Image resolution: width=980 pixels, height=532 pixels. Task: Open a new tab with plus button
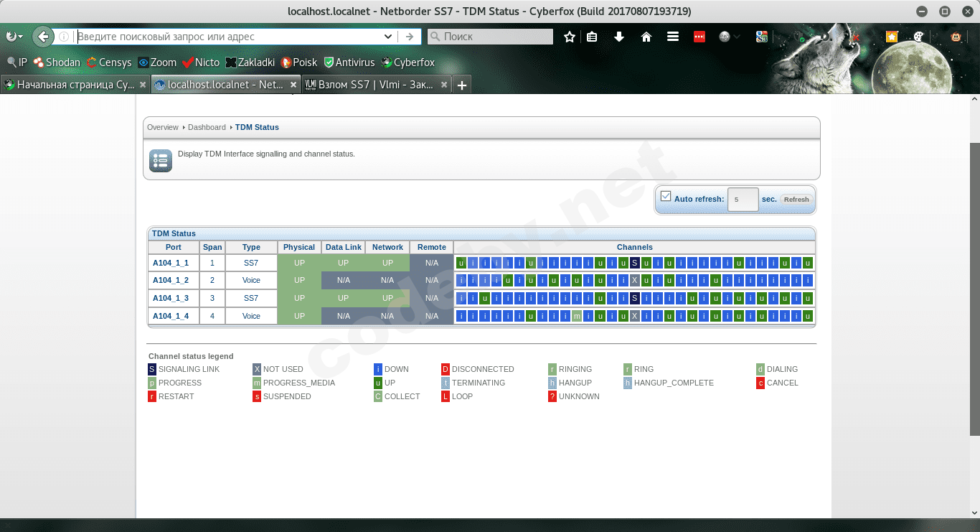pyautogui.click(x=462, y=85)
